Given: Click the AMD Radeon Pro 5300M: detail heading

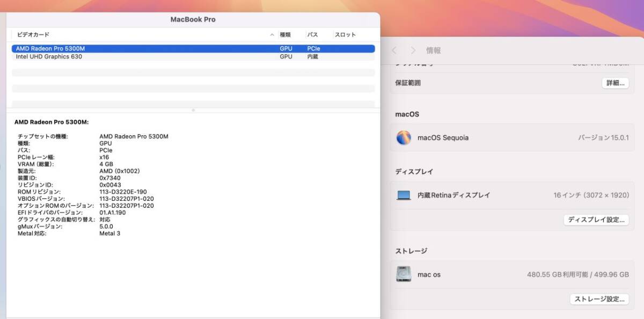Looking at the screenshot, I should point(52,122).
